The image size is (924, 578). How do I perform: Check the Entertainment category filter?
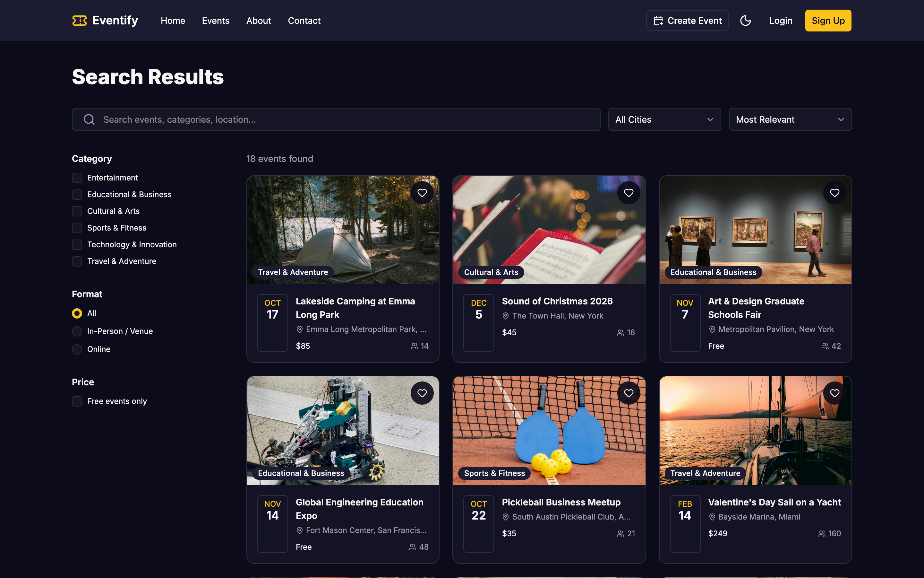click(77, 178)
